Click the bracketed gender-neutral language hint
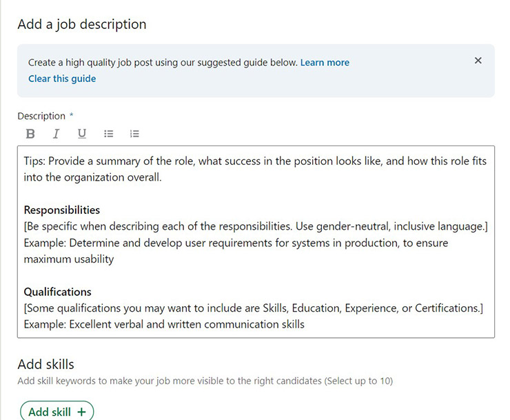The image size is (510, 420). [256, 226]
